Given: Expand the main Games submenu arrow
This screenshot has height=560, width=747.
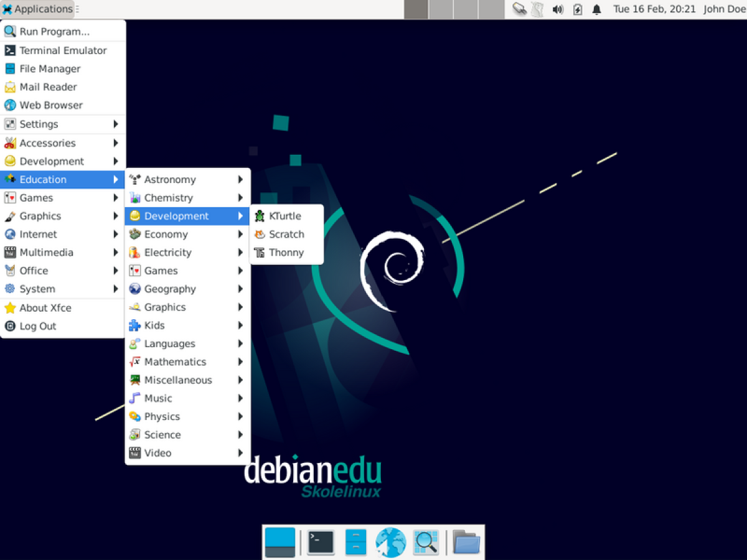Looking at the screenshot, I should 116,198.
